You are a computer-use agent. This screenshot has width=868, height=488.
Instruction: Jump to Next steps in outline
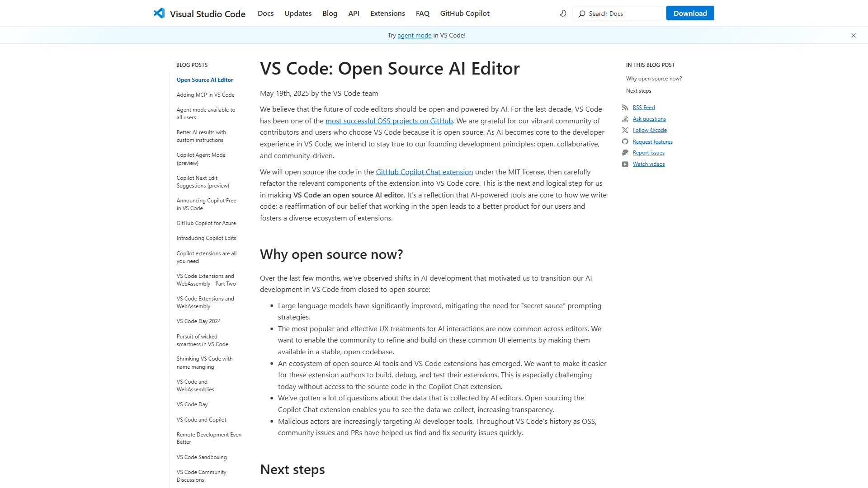pyautogui.click(x=638, y=91)
